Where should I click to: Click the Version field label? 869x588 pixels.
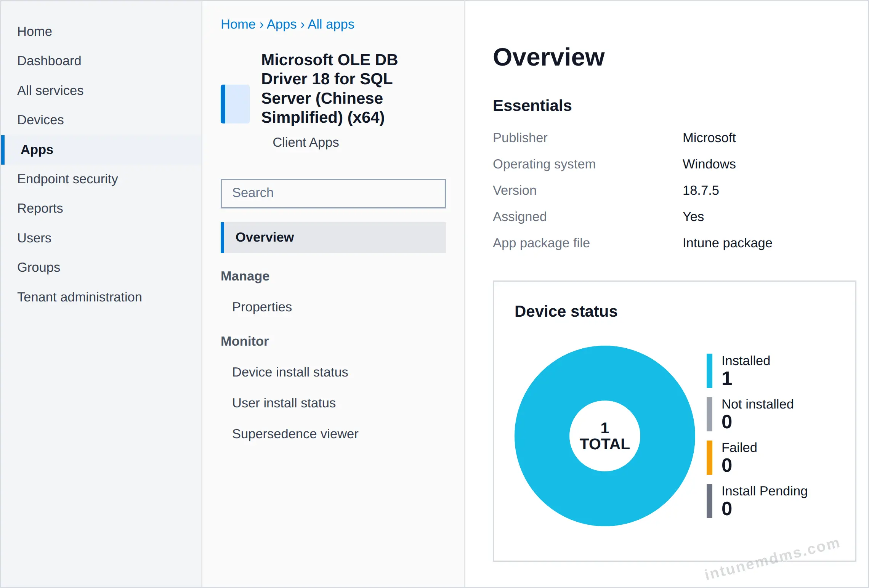click(x=515, y=191)
